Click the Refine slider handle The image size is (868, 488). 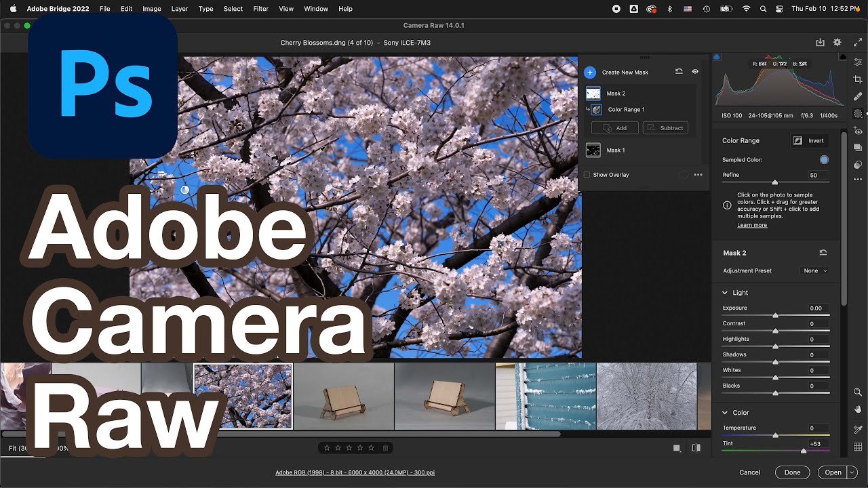pyautogui.click(x=775, y=182)
